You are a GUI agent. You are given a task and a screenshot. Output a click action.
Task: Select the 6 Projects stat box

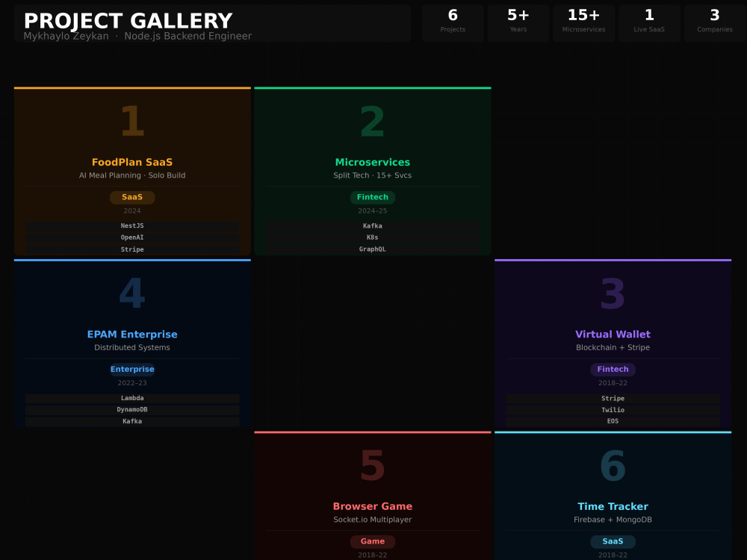[453, 23]
